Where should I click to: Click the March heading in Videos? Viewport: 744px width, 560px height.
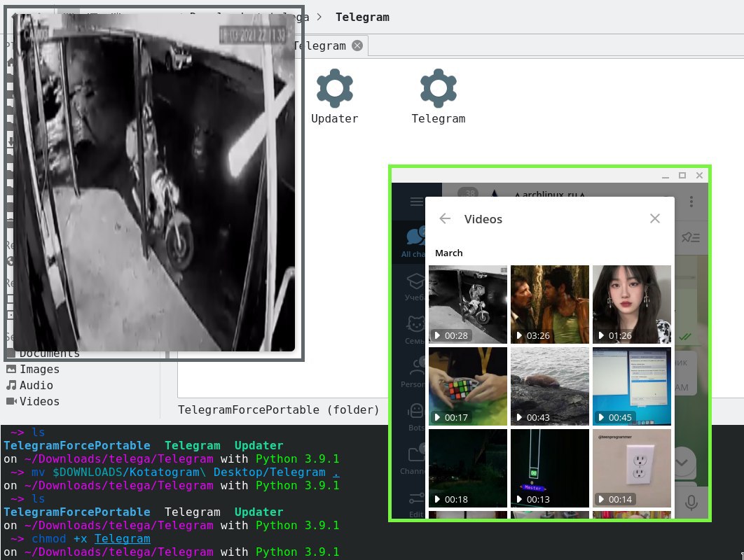[x=449, y=253]
